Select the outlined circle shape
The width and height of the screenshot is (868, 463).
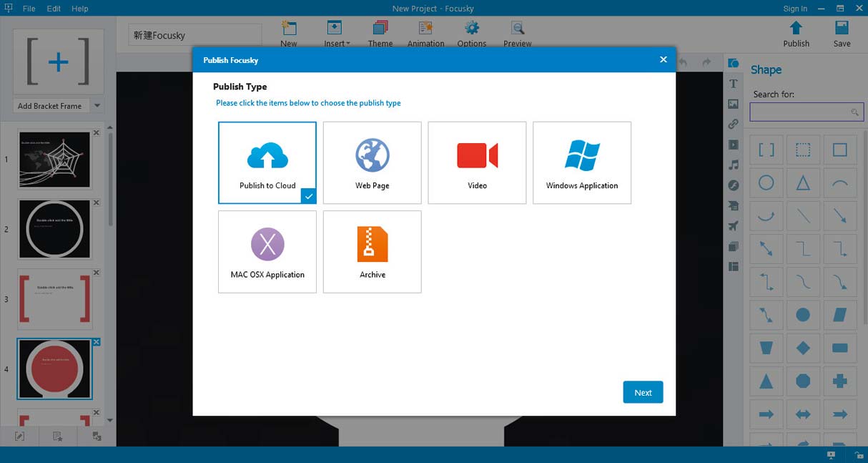pyautogui.click(x=766, y=183)
